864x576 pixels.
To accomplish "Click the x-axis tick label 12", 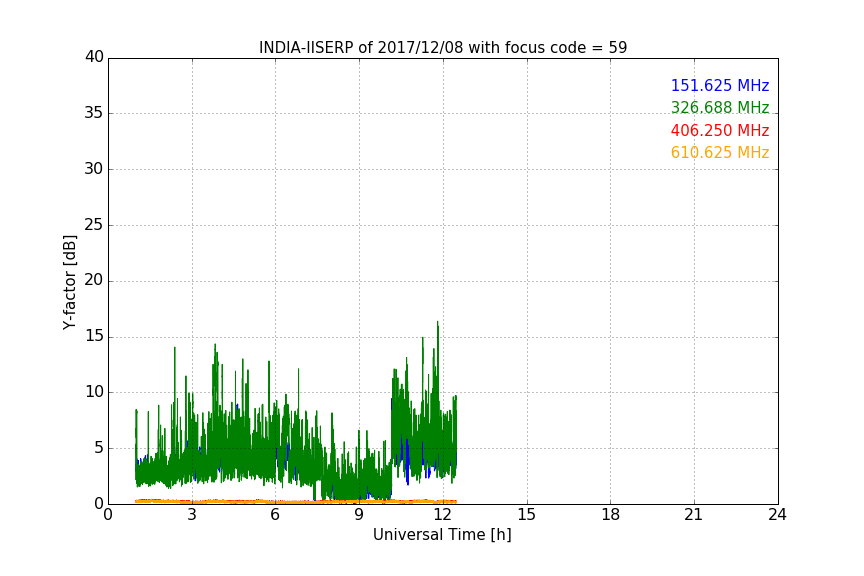I will click(x=443, y=515).
